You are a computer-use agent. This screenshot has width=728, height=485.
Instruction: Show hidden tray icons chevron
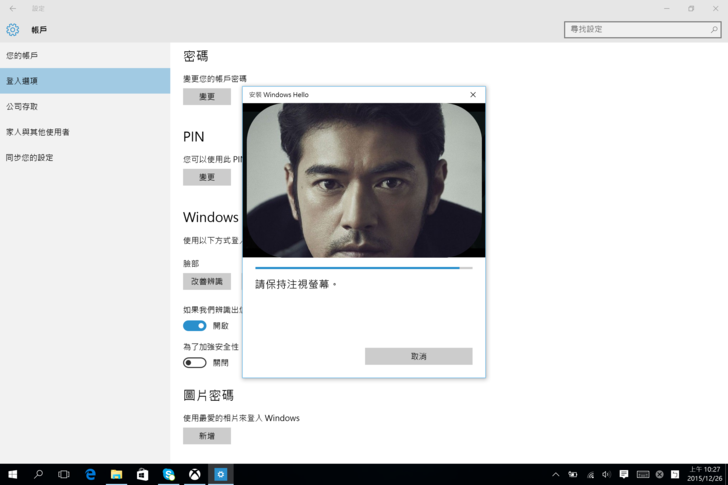556,474
